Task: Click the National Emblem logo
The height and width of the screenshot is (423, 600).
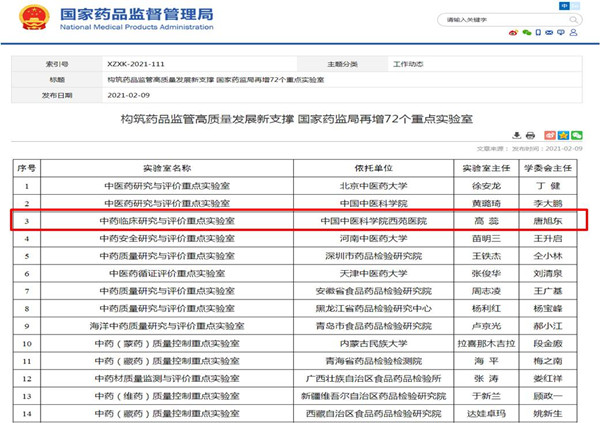Action: coord(30,21)
